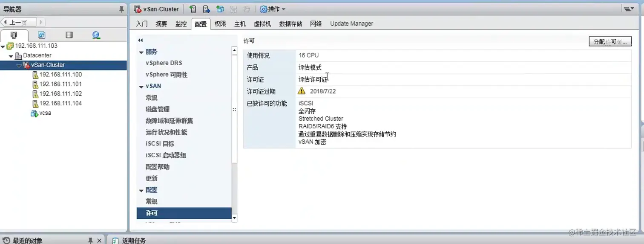644x244 pixels.
Task: Select the Networking navigator tab icon
Action: click(96, 35)
